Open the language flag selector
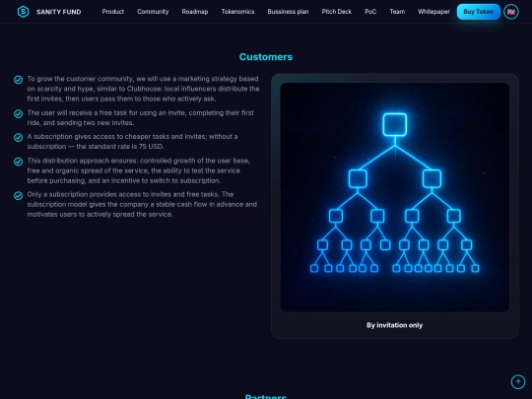 point(511,12)
